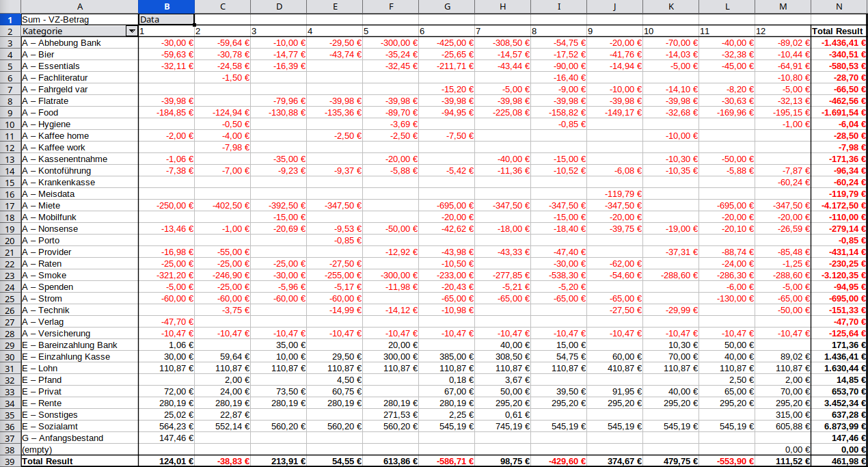Click the Total Result row label in column A
The width and height of the screenshot is (868, 467).
pyautogui.click(x=79, y=462)
